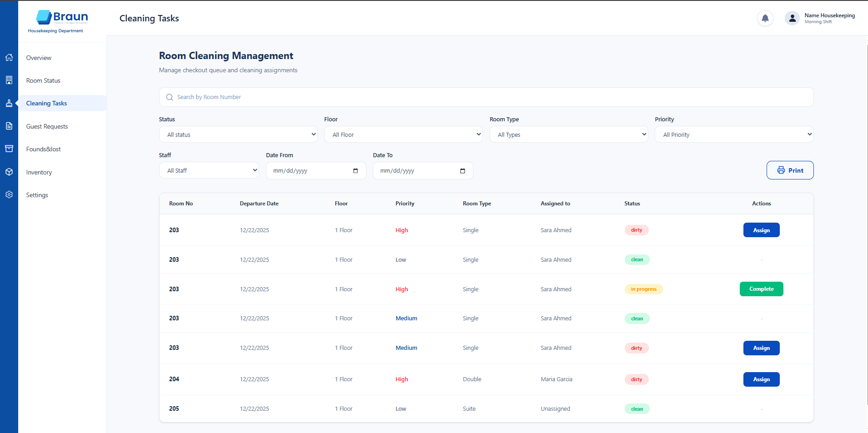The height and width of the screenshot is (433, 868).
Task: Open the Status filter dropdown
Action: click(238, 134)
